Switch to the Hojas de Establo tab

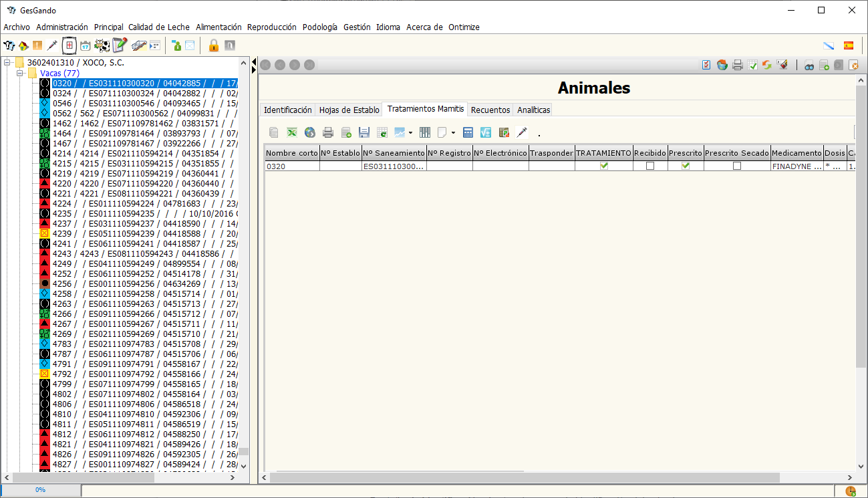(349, 110)
